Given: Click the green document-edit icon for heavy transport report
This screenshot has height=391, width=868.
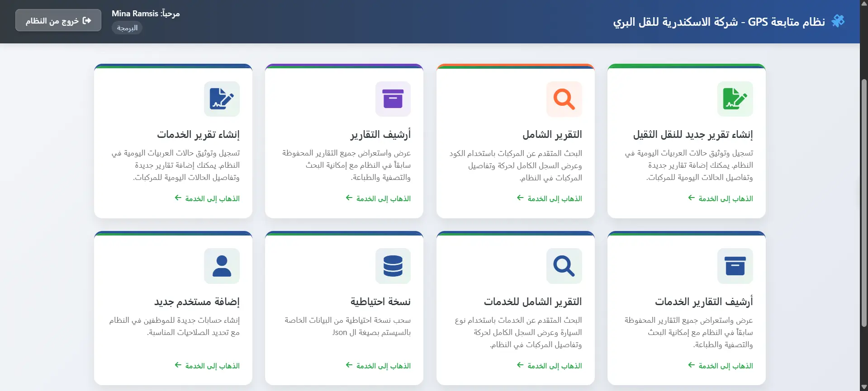Looking at the screenshot, I should (x=735, y=99).
